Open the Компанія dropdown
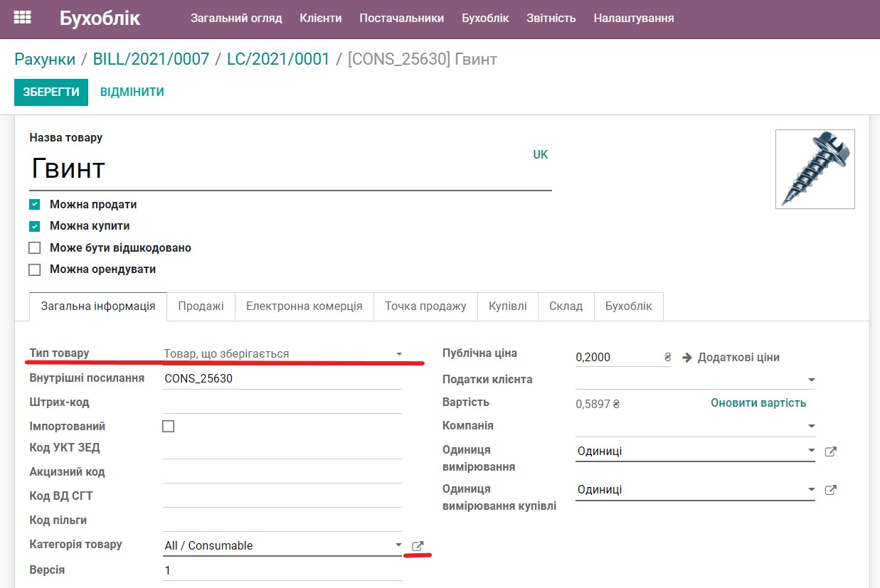880x588 pixels. tap(810, 427)
